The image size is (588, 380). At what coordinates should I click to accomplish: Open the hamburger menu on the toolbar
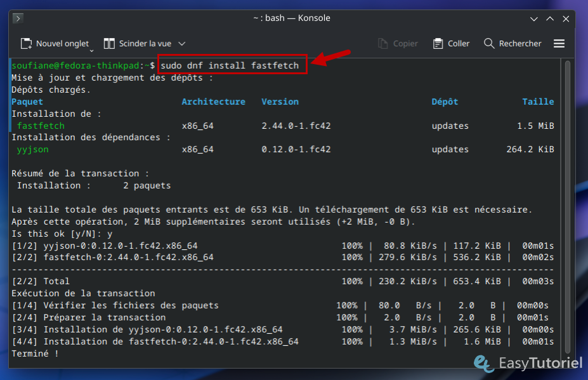pyautogui.click(x=559, y=44)
